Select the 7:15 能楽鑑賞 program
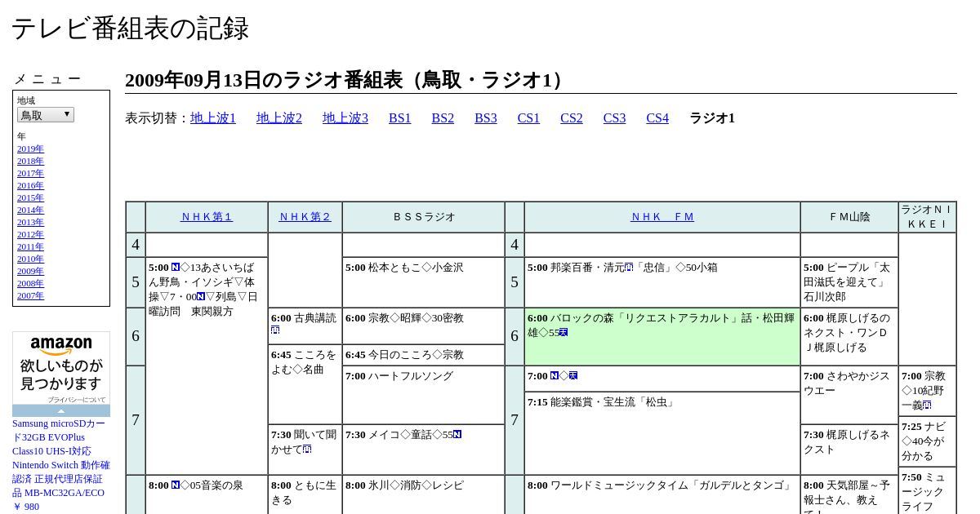 662,433
